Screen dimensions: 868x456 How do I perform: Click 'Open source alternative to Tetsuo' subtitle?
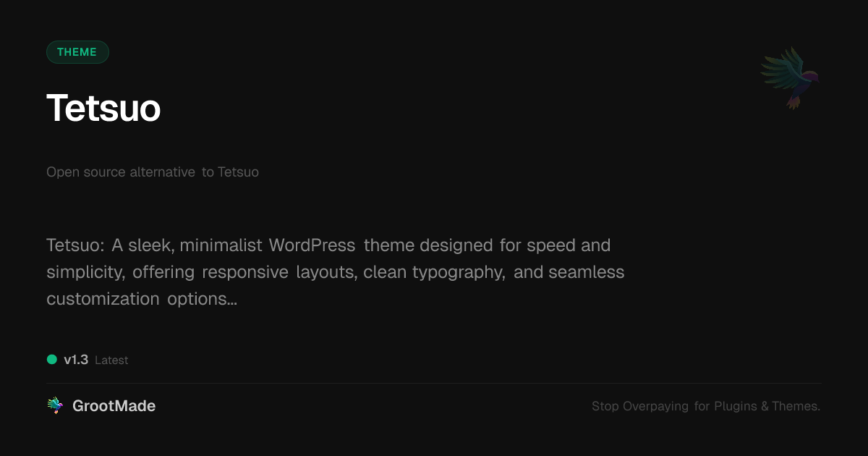tap(153, 172)
